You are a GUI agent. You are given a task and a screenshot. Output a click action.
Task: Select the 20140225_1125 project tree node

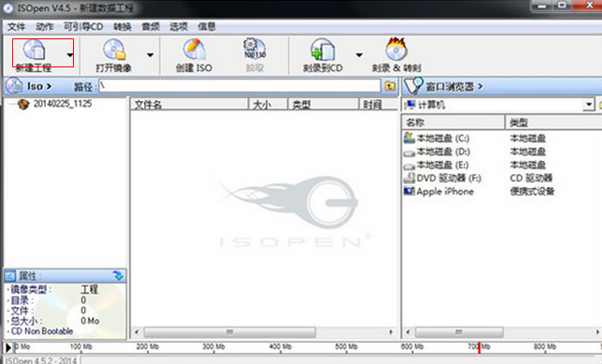pyautogui.click(x=63, y=104)
